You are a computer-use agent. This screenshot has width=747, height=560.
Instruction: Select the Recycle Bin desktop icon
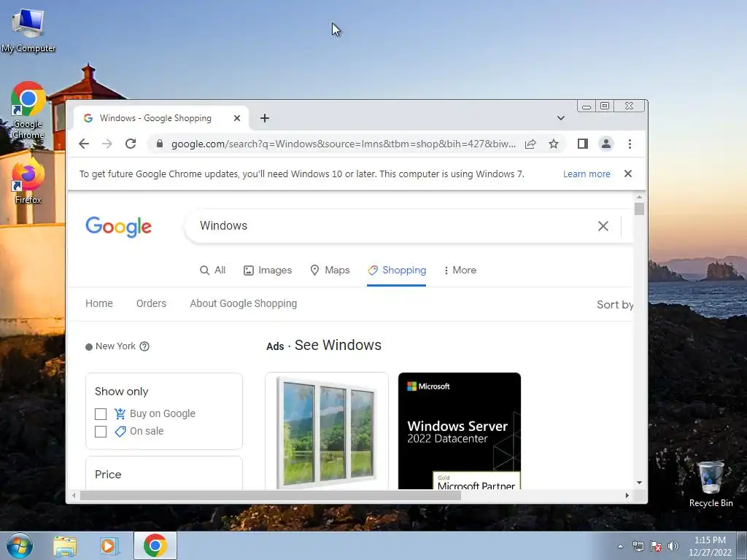pos(711,483)
